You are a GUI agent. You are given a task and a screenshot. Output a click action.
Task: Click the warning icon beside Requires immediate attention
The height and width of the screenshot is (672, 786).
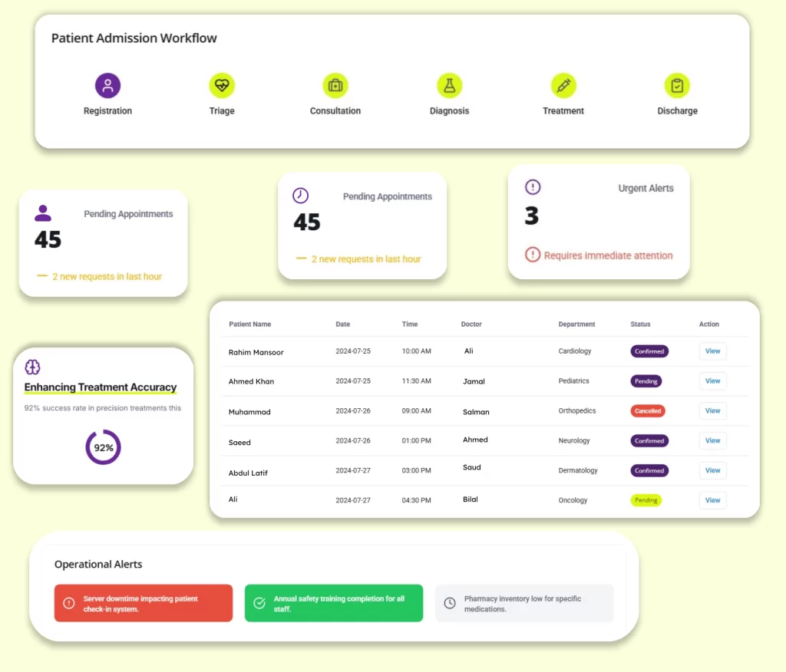[x=533, y=255]
